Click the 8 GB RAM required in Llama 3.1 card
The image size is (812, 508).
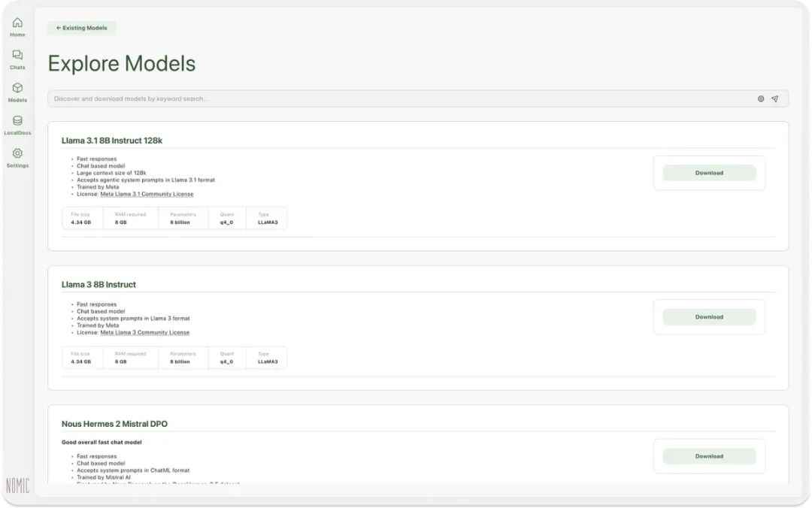(120, 222)
